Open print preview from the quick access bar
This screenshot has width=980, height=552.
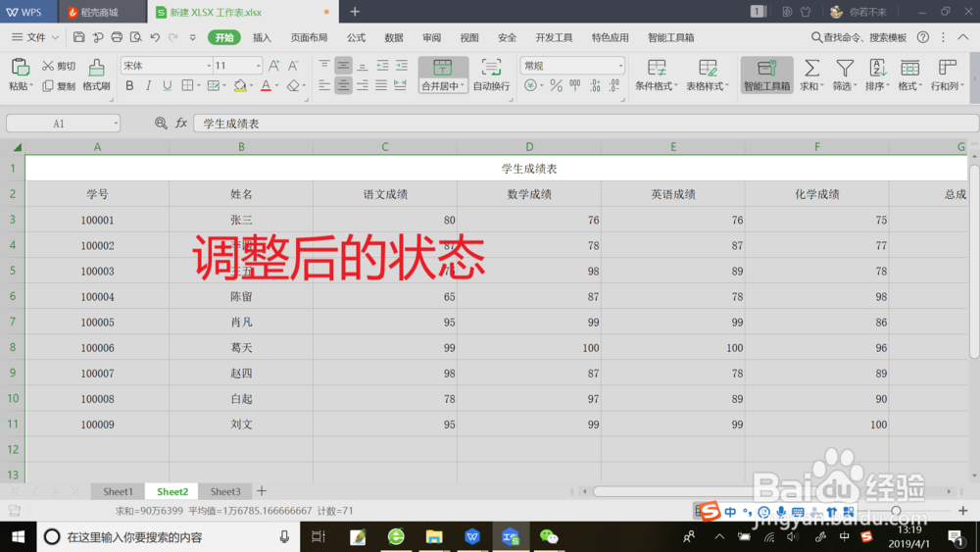pyautogui.click(x=135, y=37)
